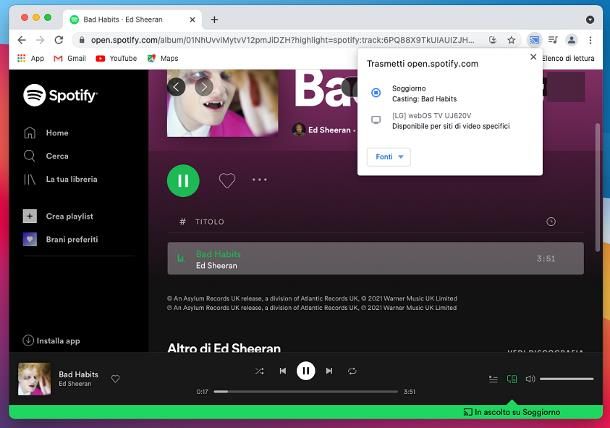Like the album with heart icon
Screen dimensions: 610x428
tap(227, 180)
